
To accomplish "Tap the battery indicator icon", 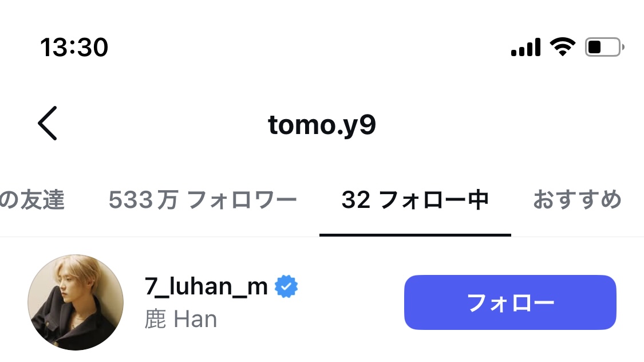I will pos(605,47).
